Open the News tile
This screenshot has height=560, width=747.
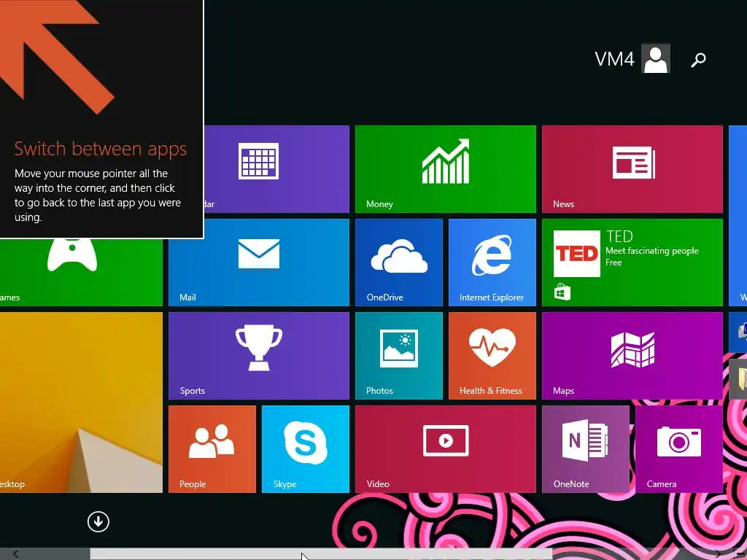pos(632,169)
